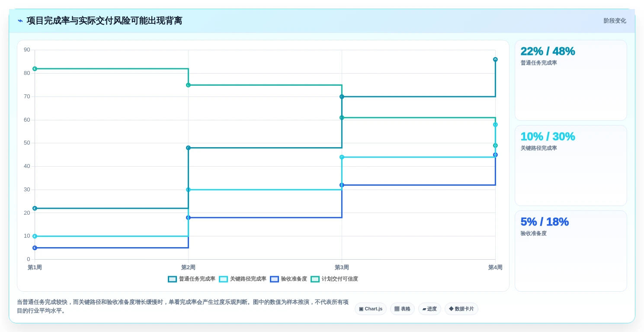Click the 22% / 48% card value
Image resolution: width=644 pixels, height=332 pixels.
click(x=548, y=51)
